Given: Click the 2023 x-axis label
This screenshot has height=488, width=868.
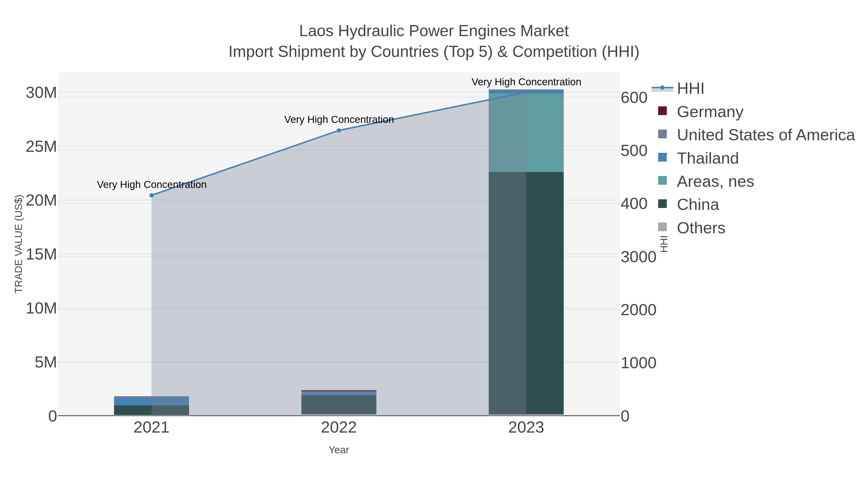Looking at the screenshot, I should point(526,428).
